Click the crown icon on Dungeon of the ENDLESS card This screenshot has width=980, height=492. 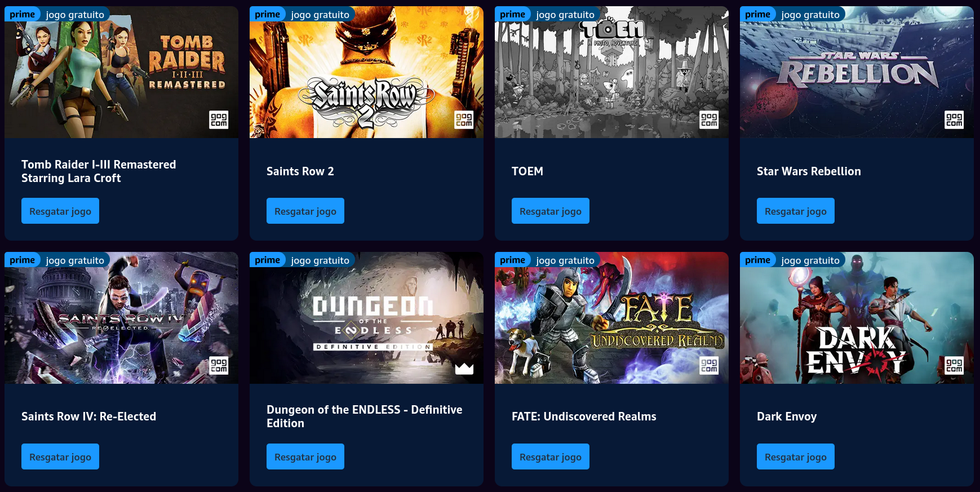coord(464,369)
